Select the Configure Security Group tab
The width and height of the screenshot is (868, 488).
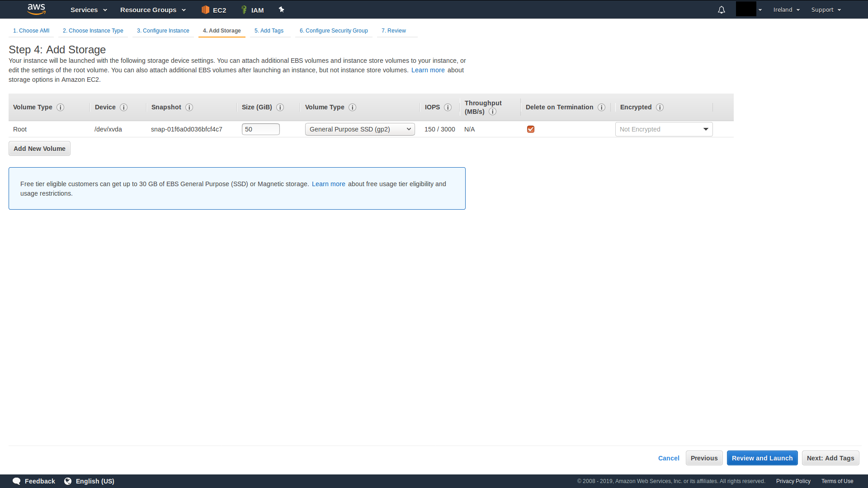click(x=333, y=30)
